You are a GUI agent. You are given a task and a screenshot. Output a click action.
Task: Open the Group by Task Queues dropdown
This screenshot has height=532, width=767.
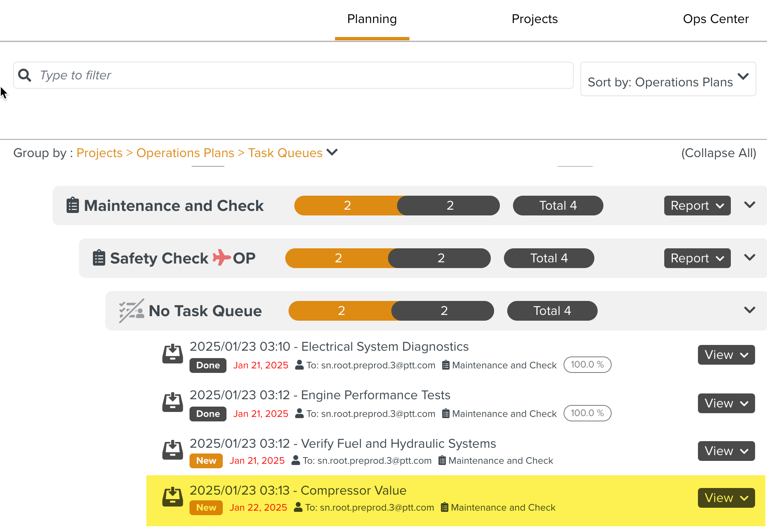coord(332,153)
